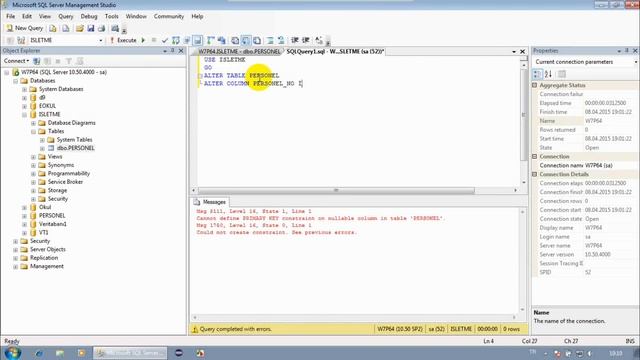Image resolution: width=640 pixels, height=360 pixels.
Task: Open the Debug menu
Action: click(x=89, y=16)
